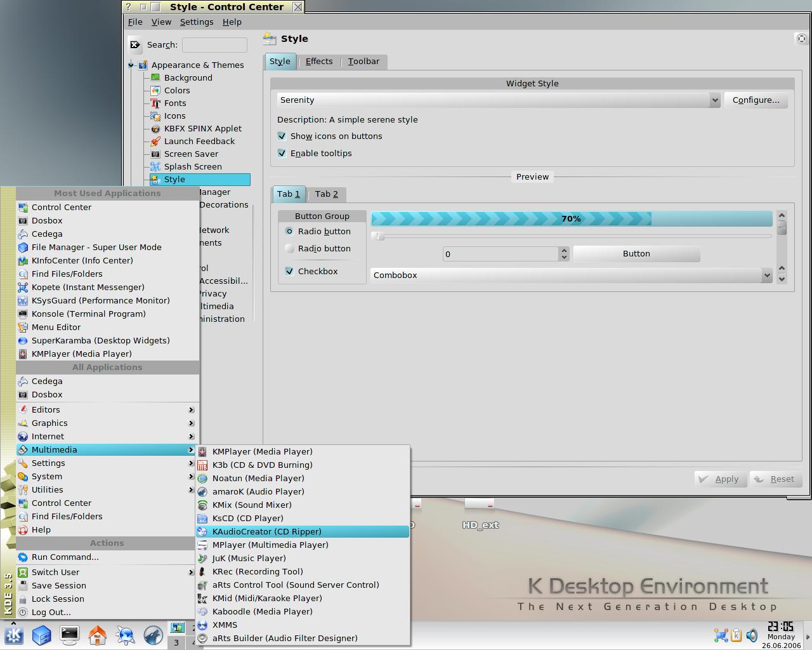Toggle Show icons on buttons checkbox

[x=282, y=136]
